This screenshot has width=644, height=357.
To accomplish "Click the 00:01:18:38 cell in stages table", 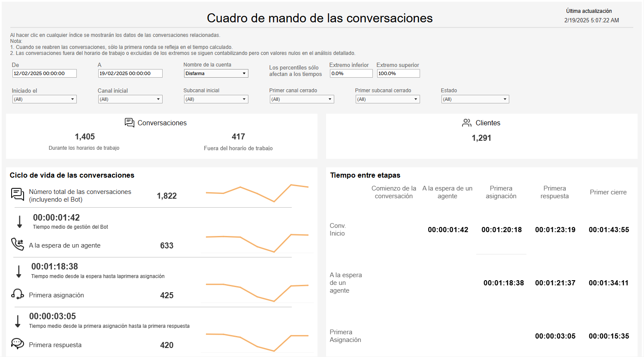I will (504, 283).
